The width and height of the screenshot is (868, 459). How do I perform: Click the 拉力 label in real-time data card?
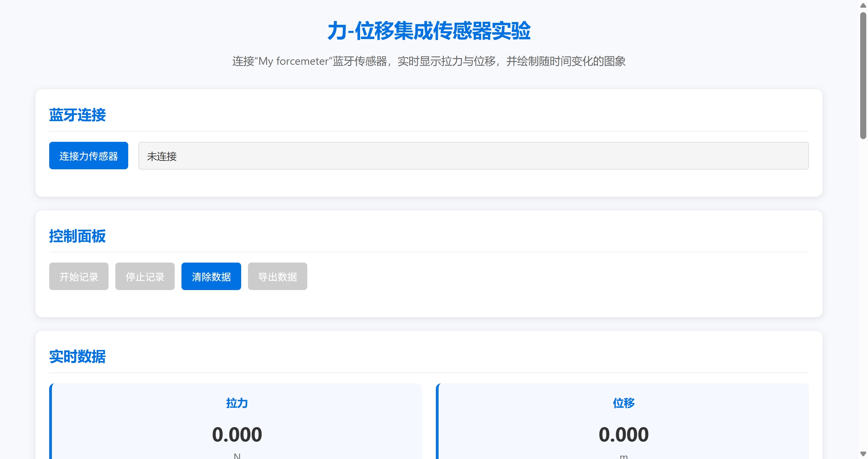point(237,403)
